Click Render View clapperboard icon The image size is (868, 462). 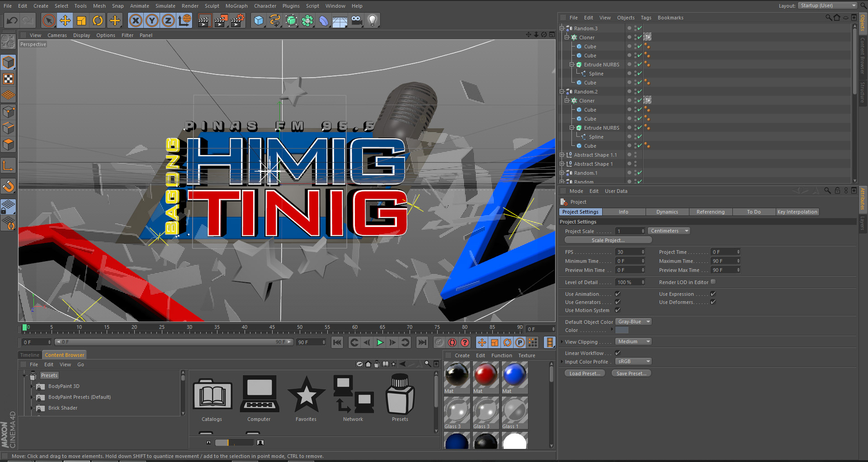204,20
